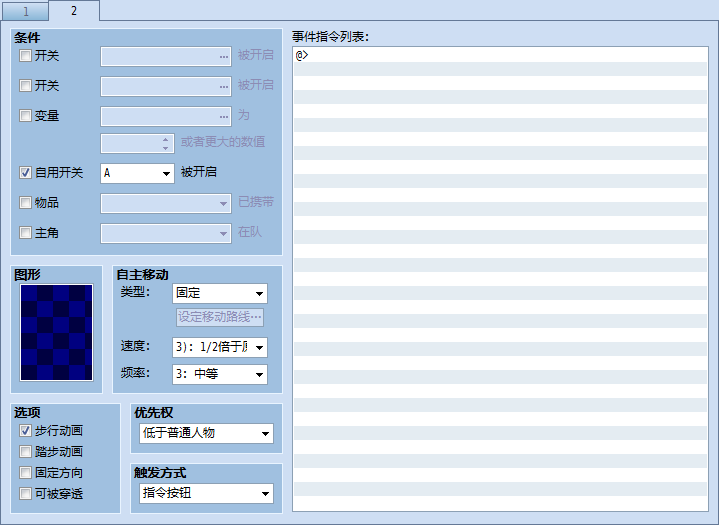
Task: Open the 速度 speed dropdown
Action: (x=220, y=347)
